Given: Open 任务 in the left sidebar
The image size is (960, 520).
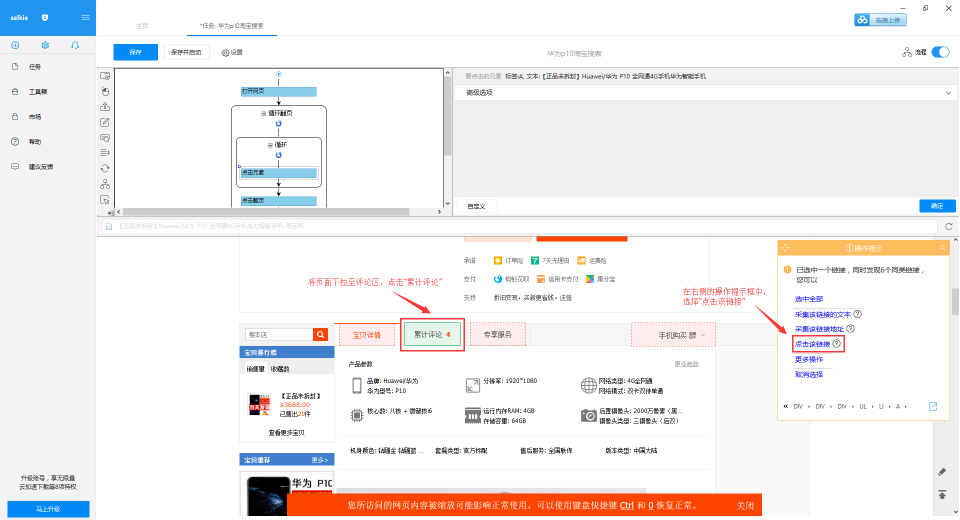Looking at the screenshot, I should tap(35, 67).
